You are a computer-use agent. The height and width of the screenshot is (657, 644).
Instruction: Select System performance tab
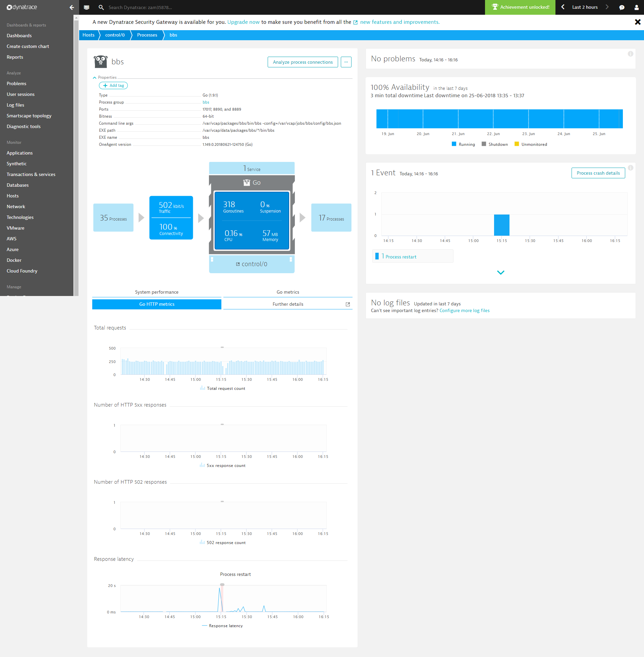(x=157, y=292)
